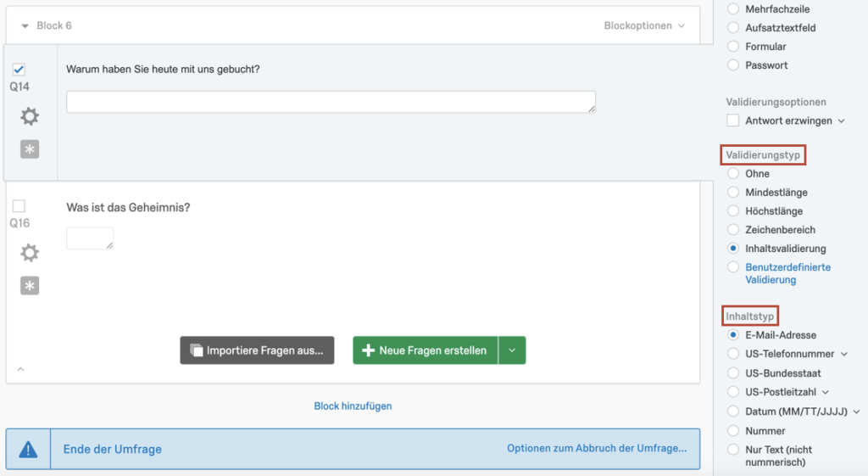The width and height of the screenshot is (868, 476).
Task: Click the Inhaltstyp heading
Action: tap(749, 316)
